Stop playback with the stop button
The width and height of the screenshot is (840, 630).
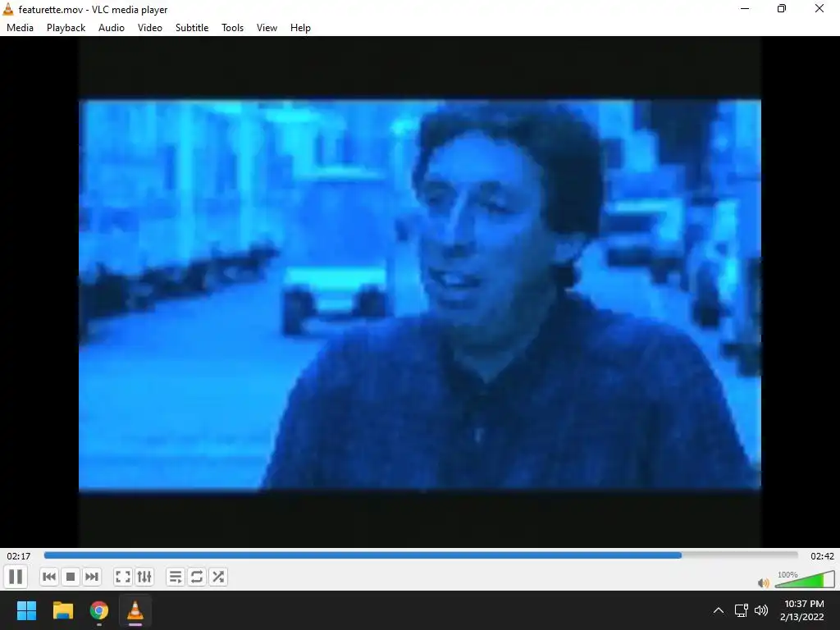[x=71, y=577]
